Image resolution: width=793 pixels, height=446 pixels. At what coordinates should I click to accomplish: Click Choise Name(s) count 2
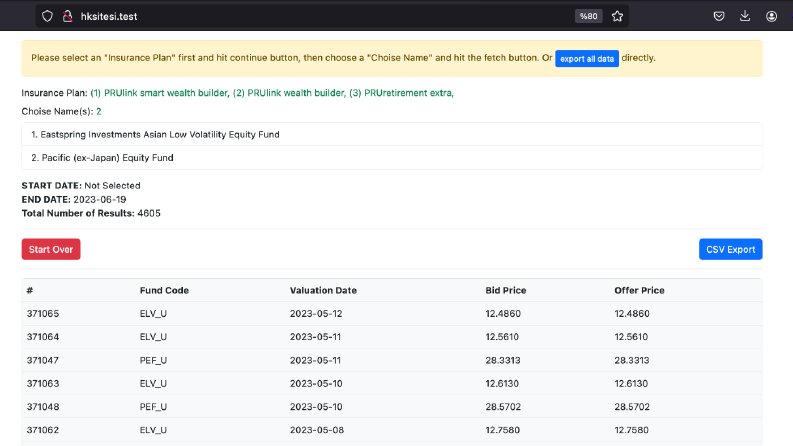pyautogui.click(x=99, y=111)
